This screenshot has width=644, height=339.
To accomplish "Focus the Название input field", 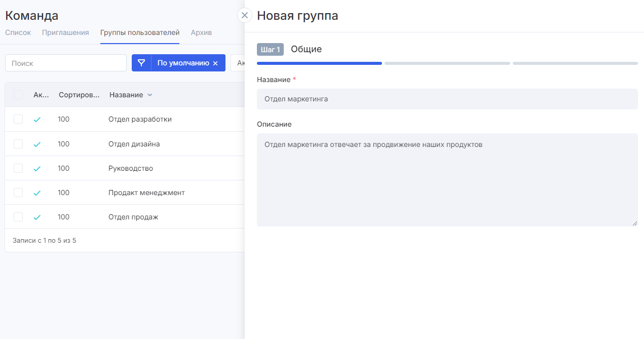I will pyautogui.click(x=447, y=99).
